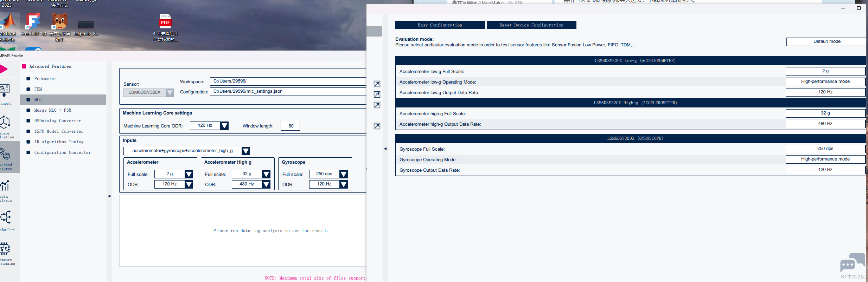This screenshot has width=868, height=282.
Task: Click the Easy Configuration button
Action: (440, 25)
